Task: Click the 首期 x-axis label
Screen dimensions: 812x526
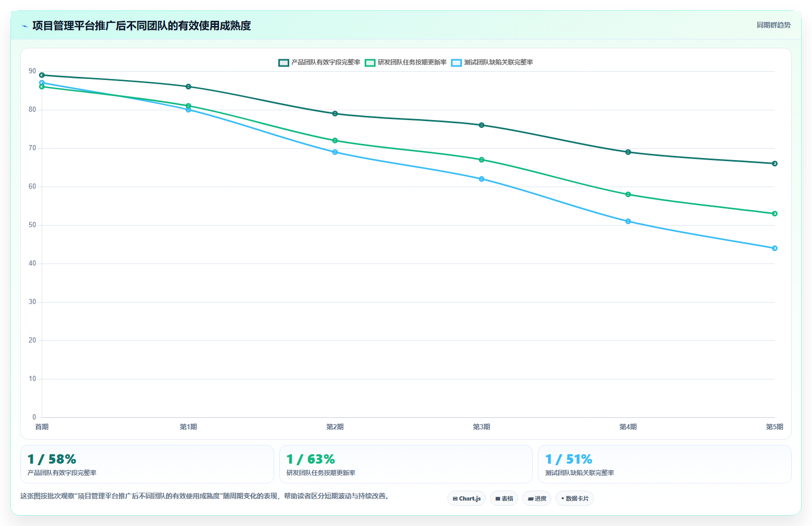Action: (42, 427)
